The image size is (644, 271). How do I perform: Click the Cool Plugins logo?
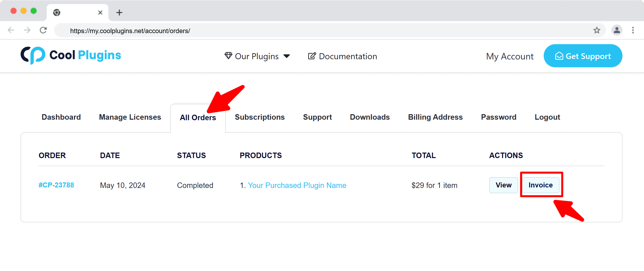coord(71,55)
